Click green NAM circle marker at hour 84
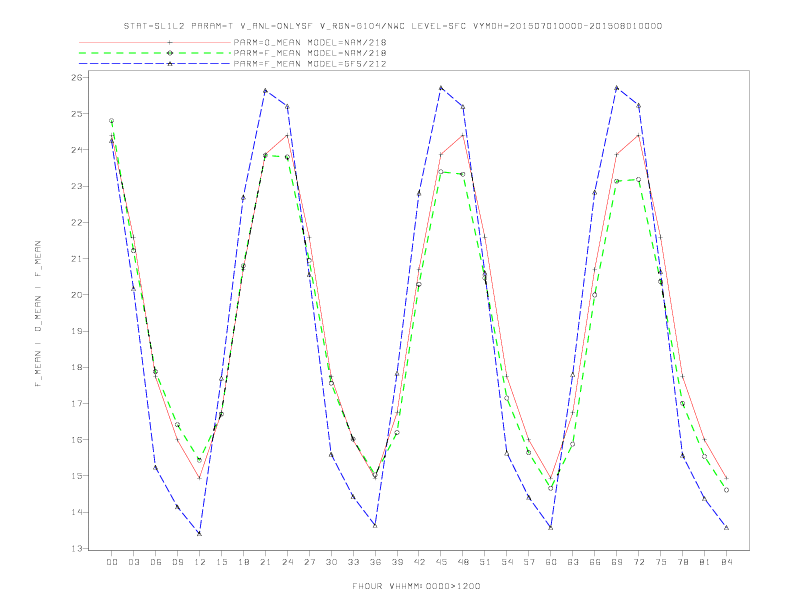The image size is (792, 612). click(x=726, y=490)
